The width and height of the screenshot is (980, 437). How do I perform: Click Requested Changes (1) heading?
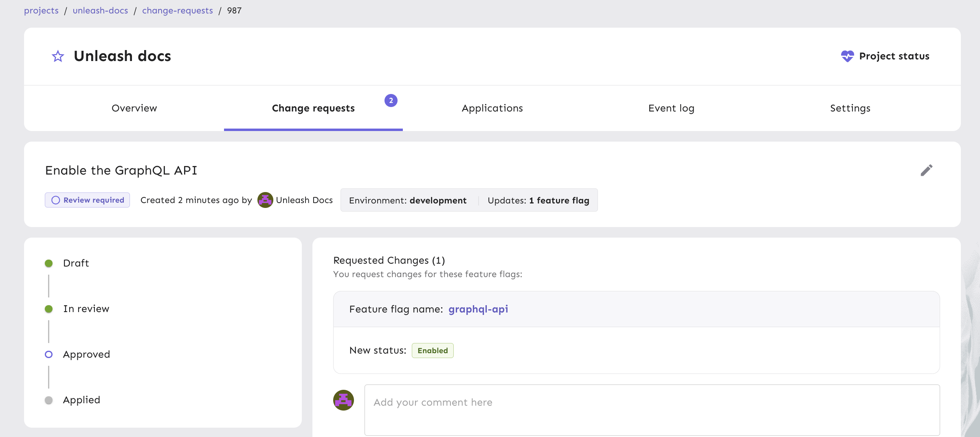(x=389, y=260)
